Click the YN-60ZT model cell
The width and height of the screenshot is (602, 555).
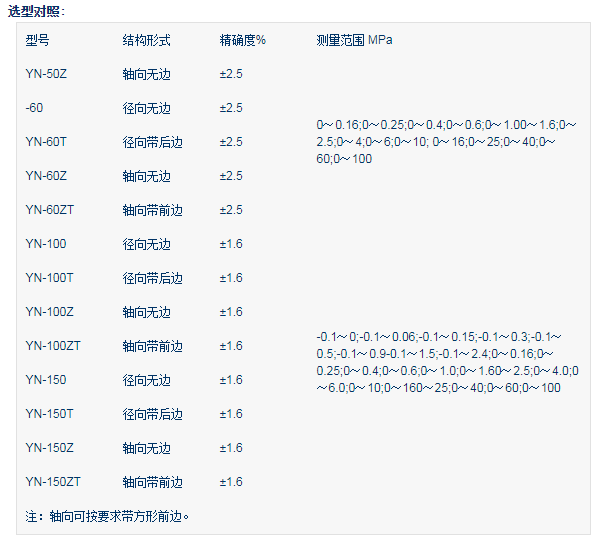tap(49, 210)
